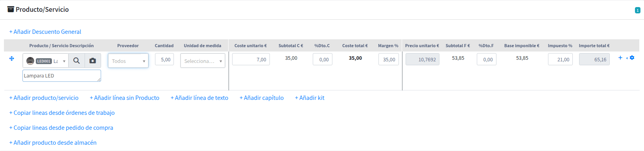Add a text line with Añadir línea de texto
The width and height of the screenshot is (644, 151).
(x=199, y=98)
